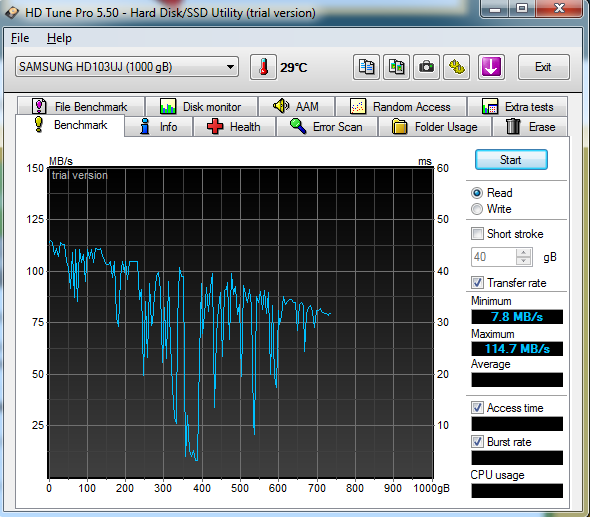Open options with the gears icon
The image size is (590, 517).
[x=456, y=67]
